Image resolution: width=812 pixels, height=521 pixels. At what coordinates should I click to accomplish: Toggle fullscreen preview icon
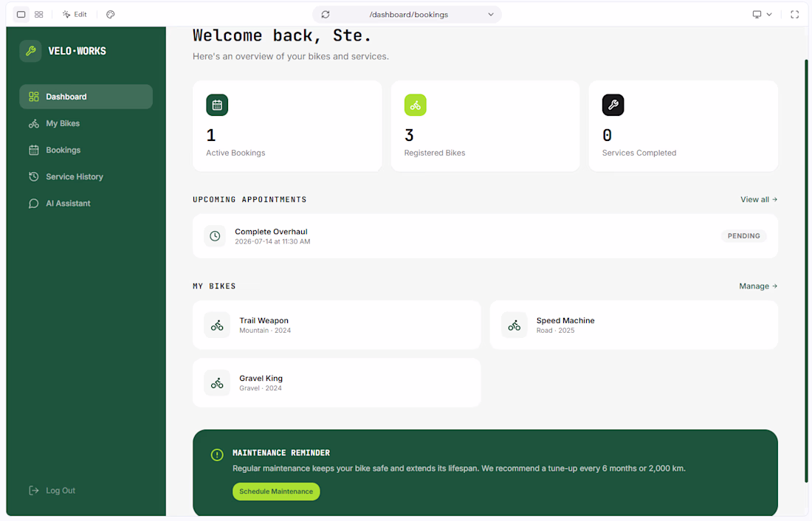[x=794, y=15]
